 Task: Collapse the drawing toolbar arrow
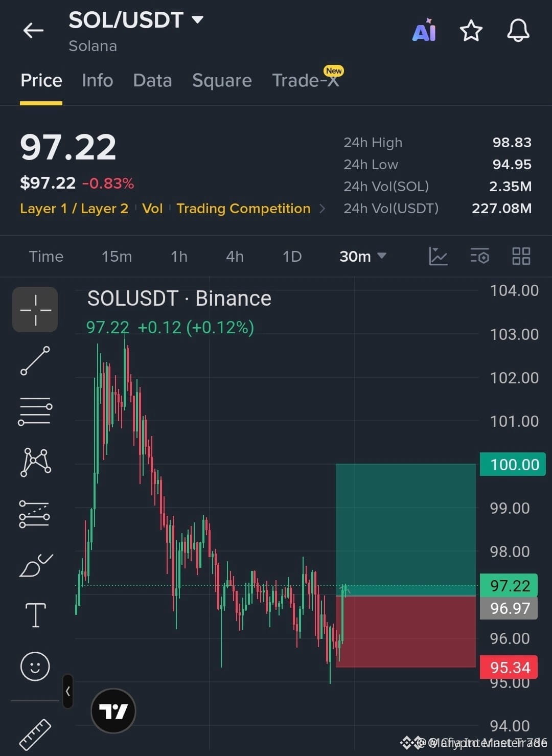[68, 692]
